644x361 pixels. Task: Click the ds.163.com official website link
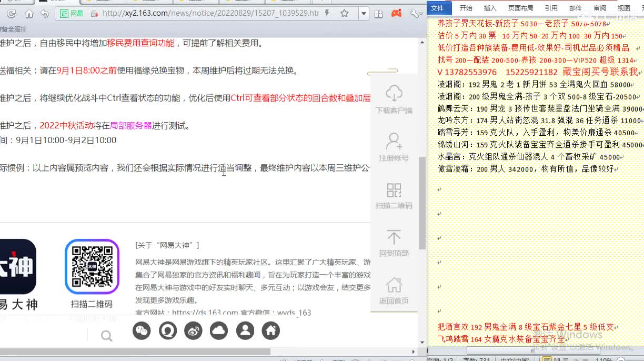point(205,313)
